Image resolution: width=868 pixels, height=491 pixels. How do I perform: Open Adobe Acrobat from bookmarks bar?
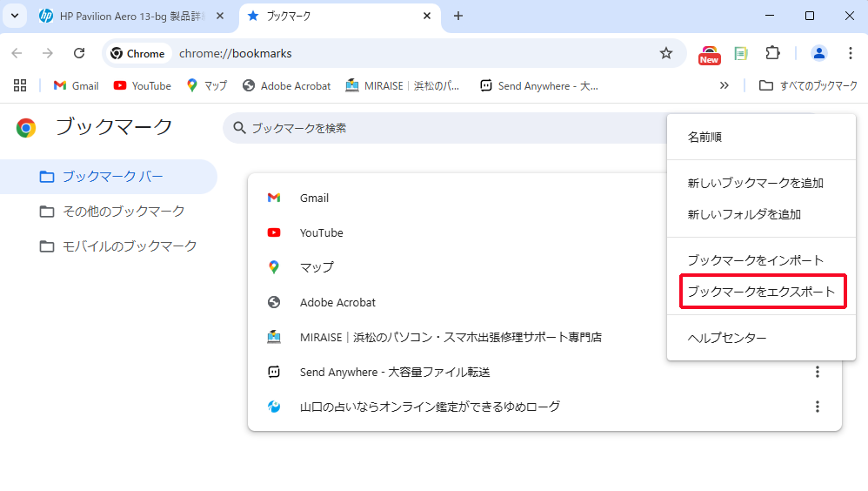point(287,85)
